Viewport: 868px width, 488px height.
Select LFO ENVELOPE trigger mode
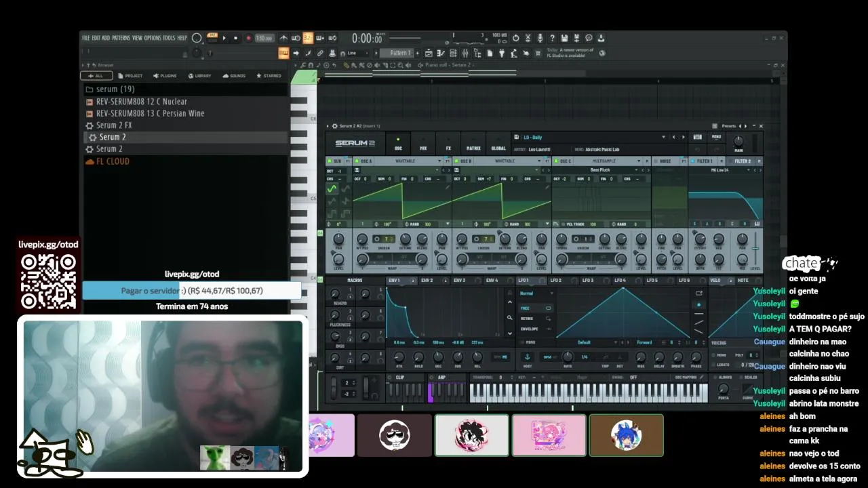pos(536,329)
